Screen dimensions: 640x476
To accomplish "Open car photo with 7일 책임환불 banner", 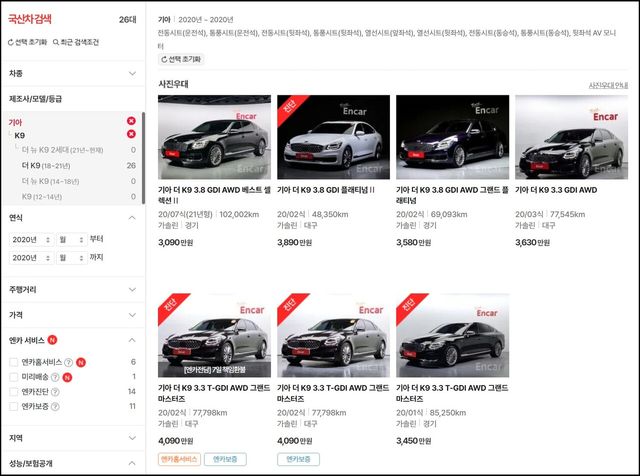I will [214, 335].
